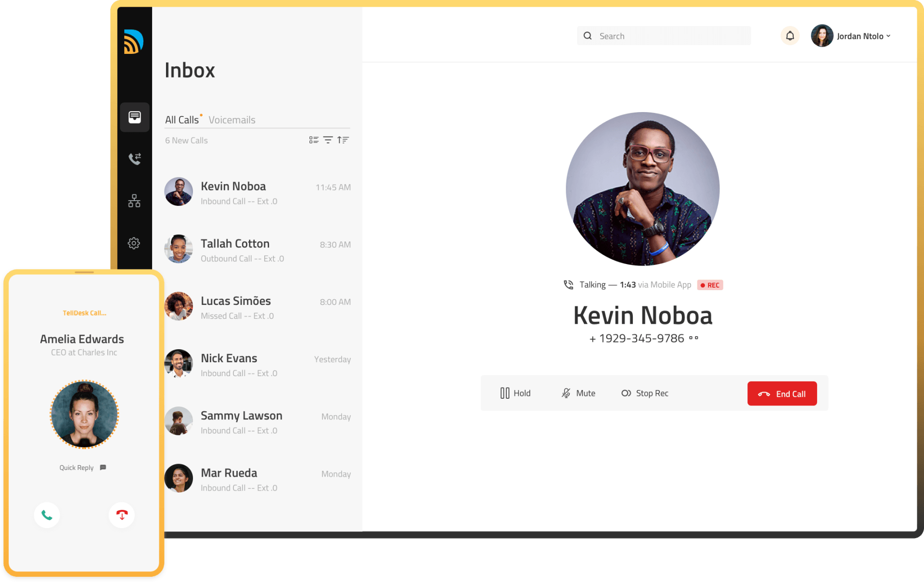Click the Search input field
Viewport: 924px width, 582px height.
[664, 36]
